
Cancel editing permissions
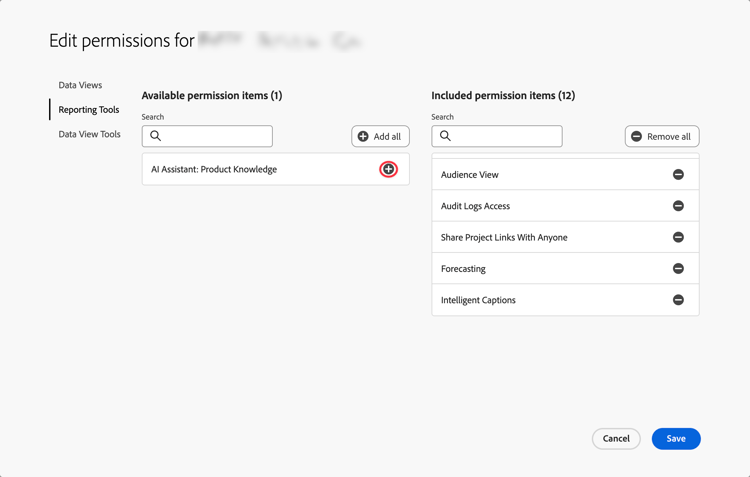[x=616, y=439]
